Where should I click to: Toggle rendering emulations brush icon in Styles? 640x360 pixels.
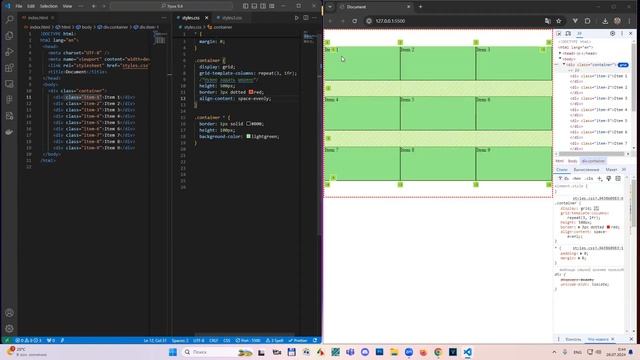click(609, 178)
